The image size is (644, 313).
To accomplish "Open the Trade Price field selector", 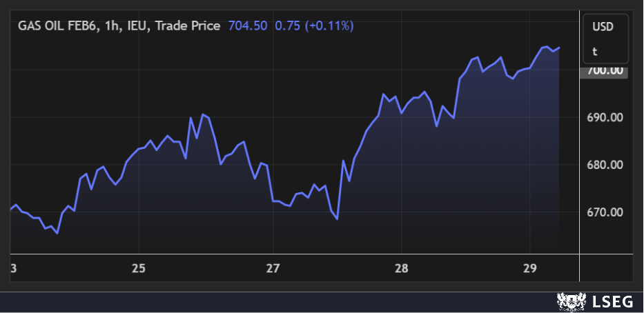I will (x=188, y=26).
